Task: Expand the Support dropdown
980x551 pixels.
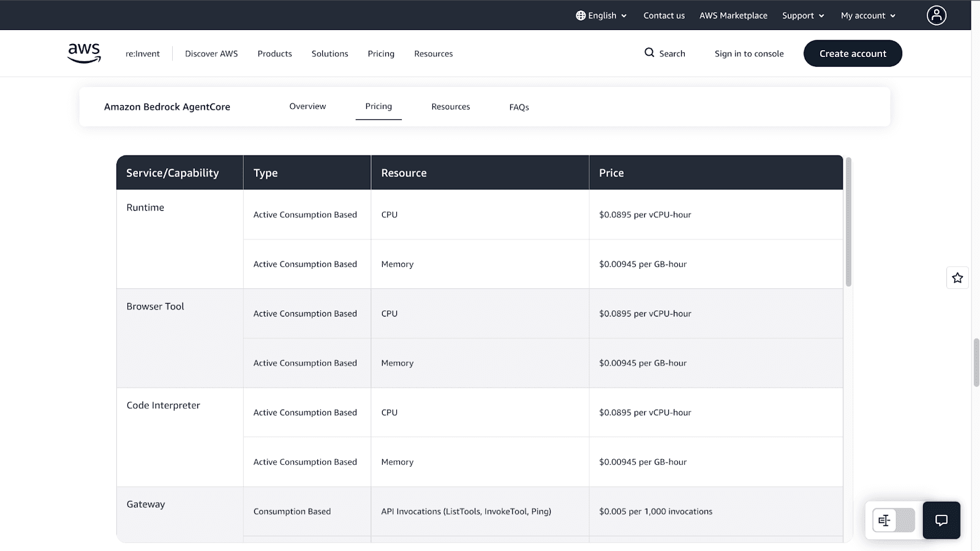Action: click(803, 15)
